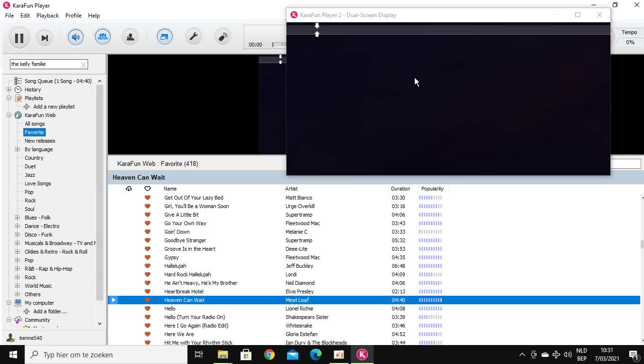Toggle the lead vocal single-person icon
Viewport: 644px width, 364px height.
pyautogui.click(x=130, y=37)
